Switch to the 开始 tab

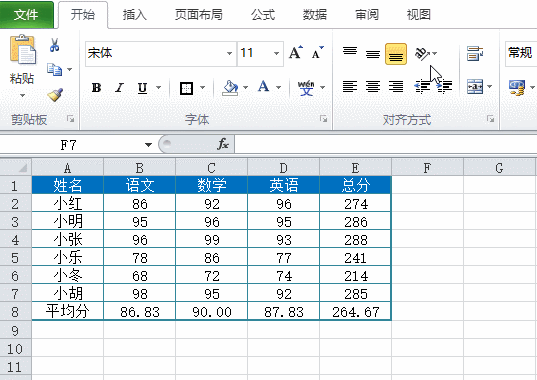pos(83,15)
